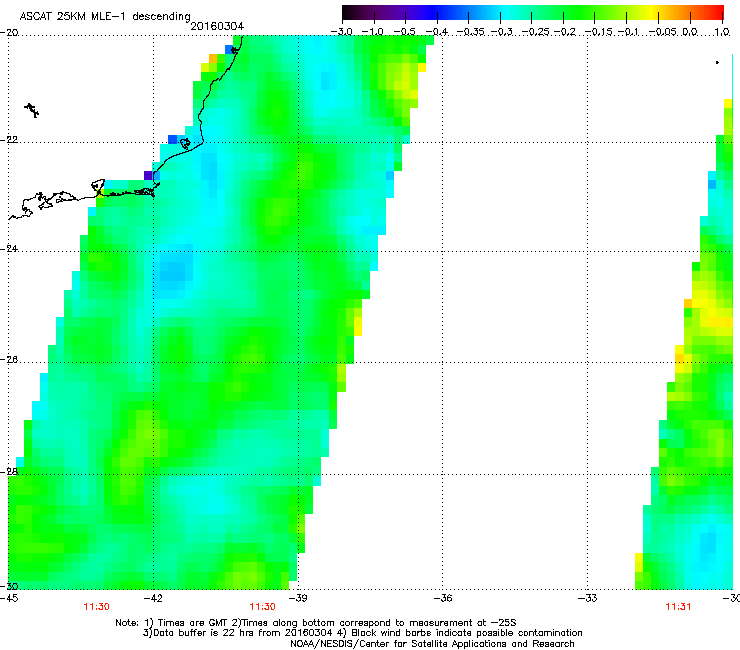This screenshot has width=740, height=650.
Task: Click the red '11:31' swath time label
Action: [x=678, y=607]
